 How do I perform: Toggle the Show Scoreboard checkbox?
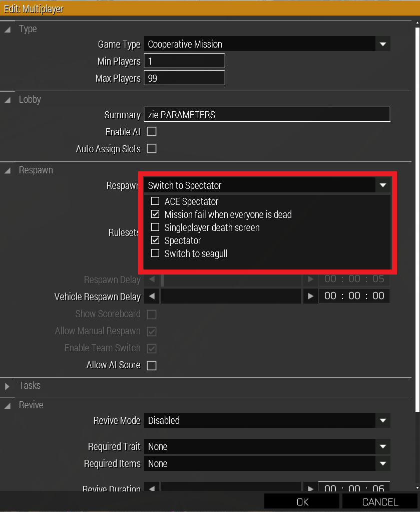pyautogui.click(x=152, y=315)
